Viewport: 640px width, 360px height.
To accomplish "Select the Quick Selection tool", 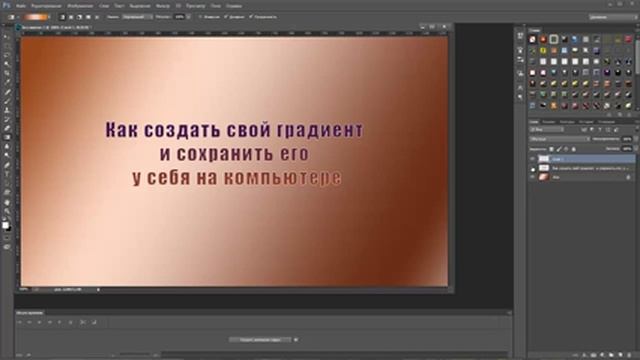I will (x=7, y=63).
